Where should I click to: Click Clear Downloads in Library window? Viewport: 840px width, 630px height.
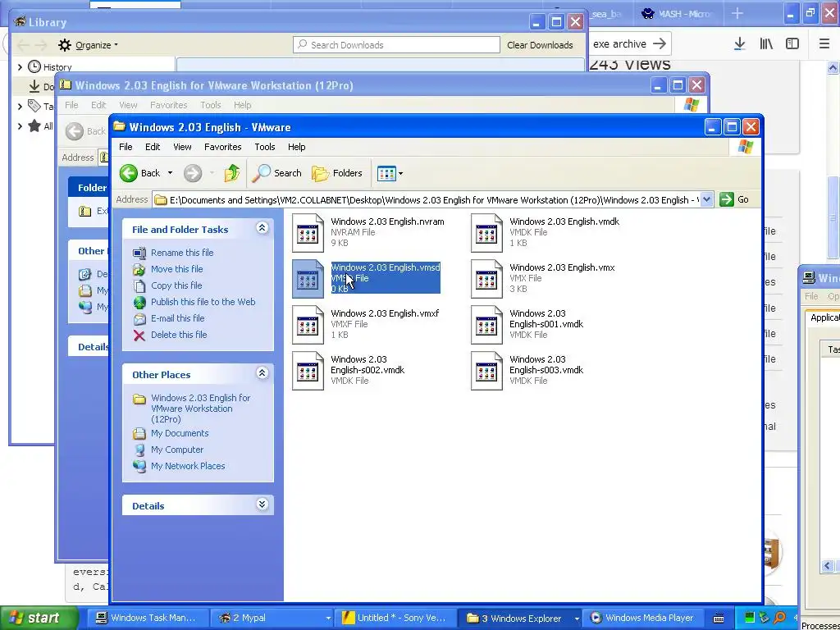coord(540,45)
